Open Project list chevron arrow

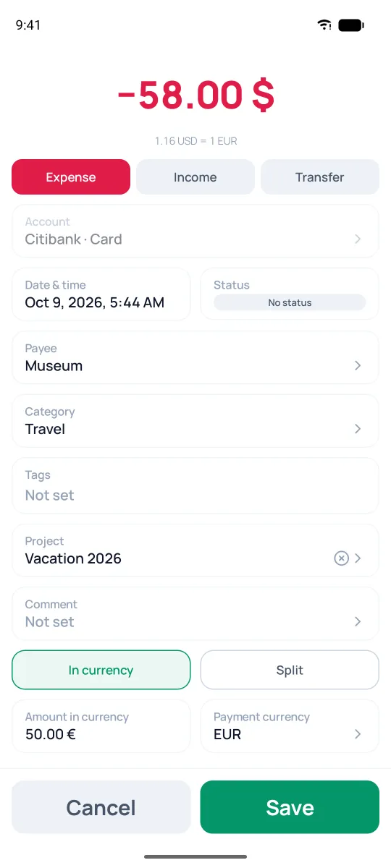(358, 558)
